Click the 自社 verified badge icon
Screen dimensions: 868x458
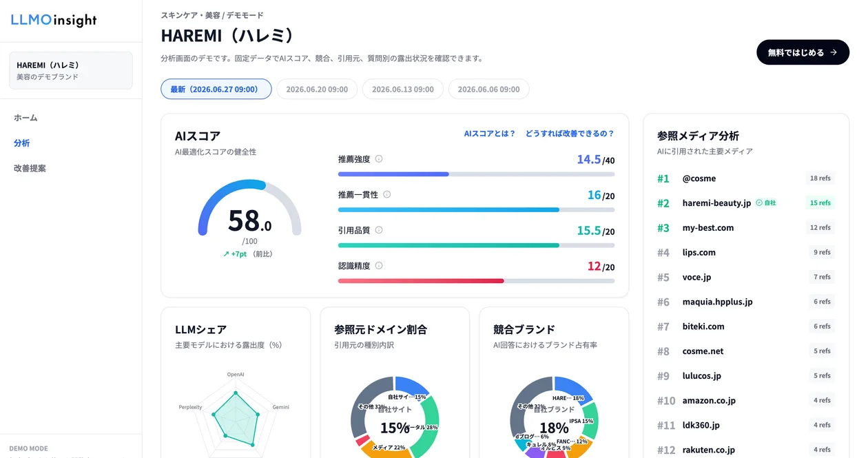[759, 203]
